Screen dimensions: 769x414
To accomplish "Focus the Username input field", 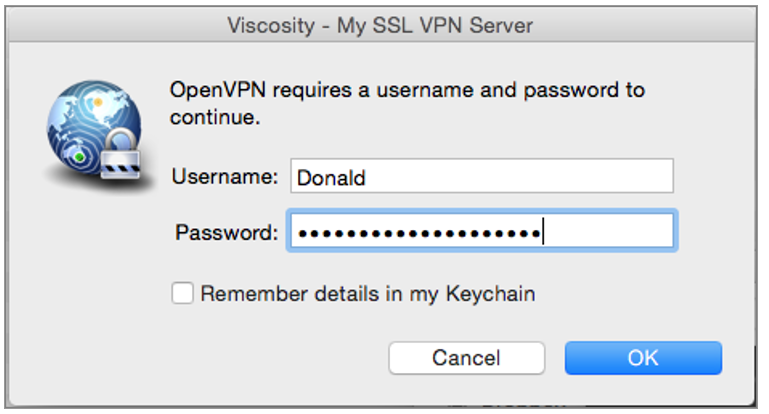I will point(480,178).
